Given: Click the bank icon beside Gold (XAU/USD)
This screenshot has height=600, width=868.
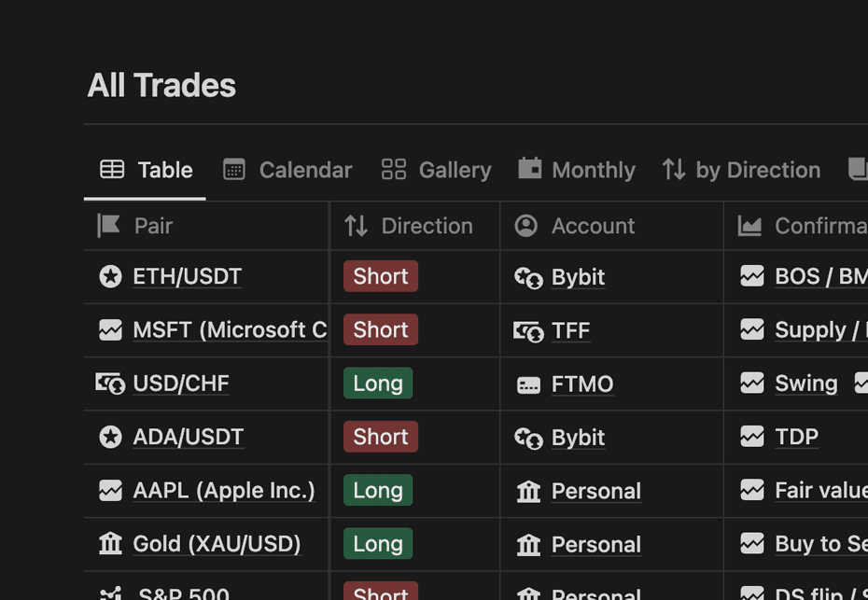Looking at the screenshot, I should point(110,543).
